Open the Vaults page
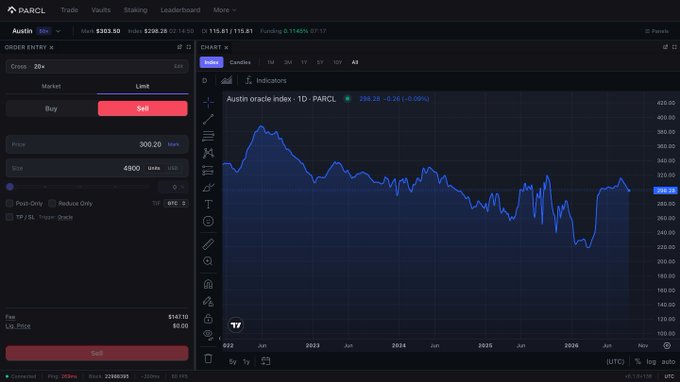Image resolution: width=680 pixels, height=382 pixels. (x=101, y=10)
